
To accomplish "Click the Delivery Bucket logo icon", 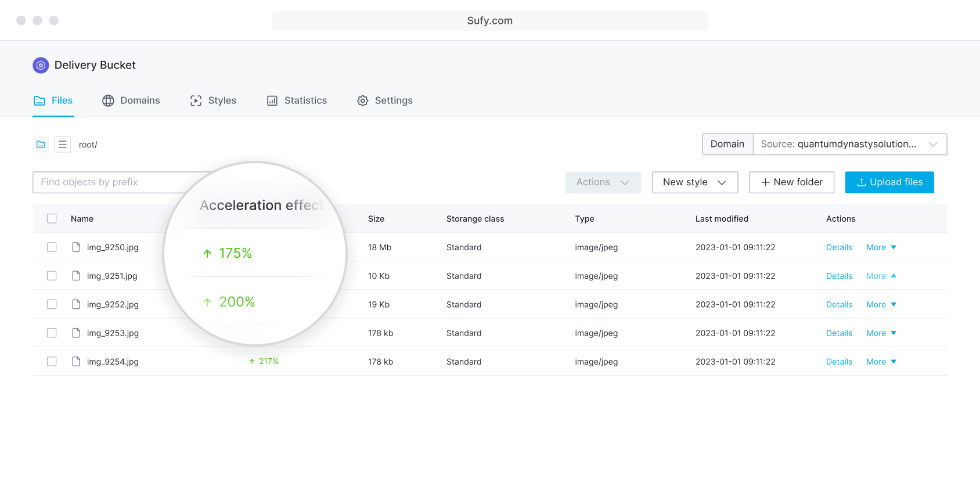I will [41, 65].
